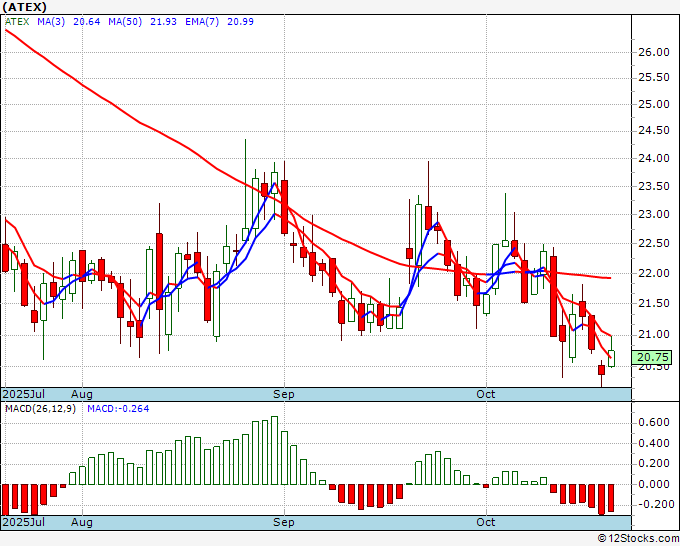Click the ATEX ticker symbol label
The height and width of the screenshot is (546, 680).
[23, 7]
